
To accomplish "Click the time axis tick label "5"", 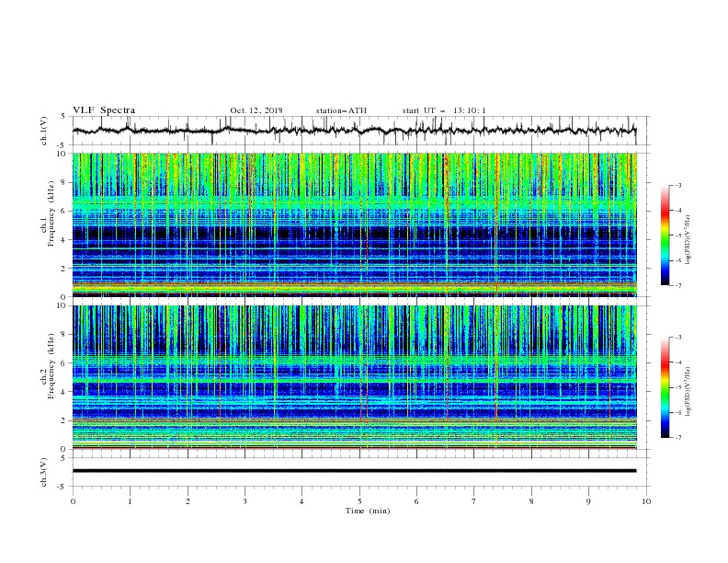I will coord(359,501).
